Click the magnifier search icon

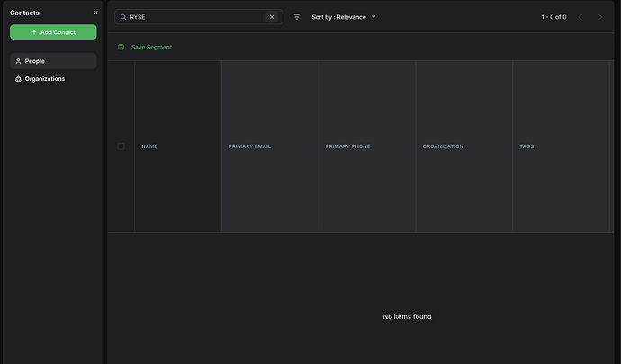(123, 17)
